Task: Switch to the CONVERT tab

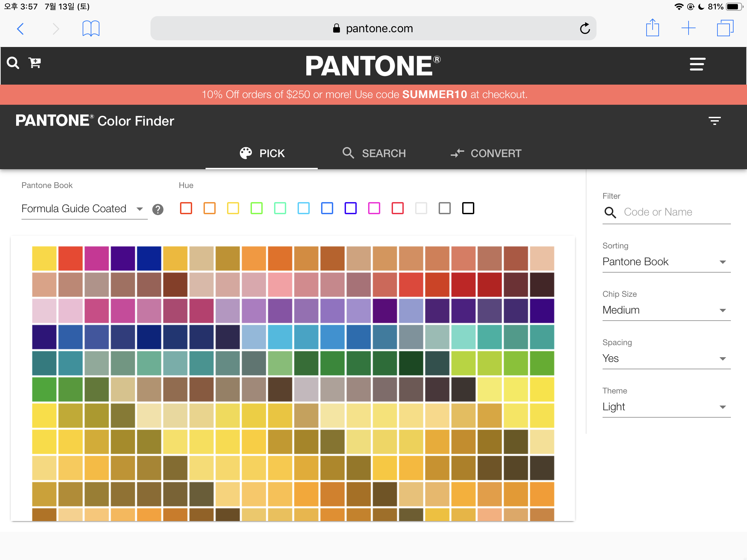Action: pos(486,153)
